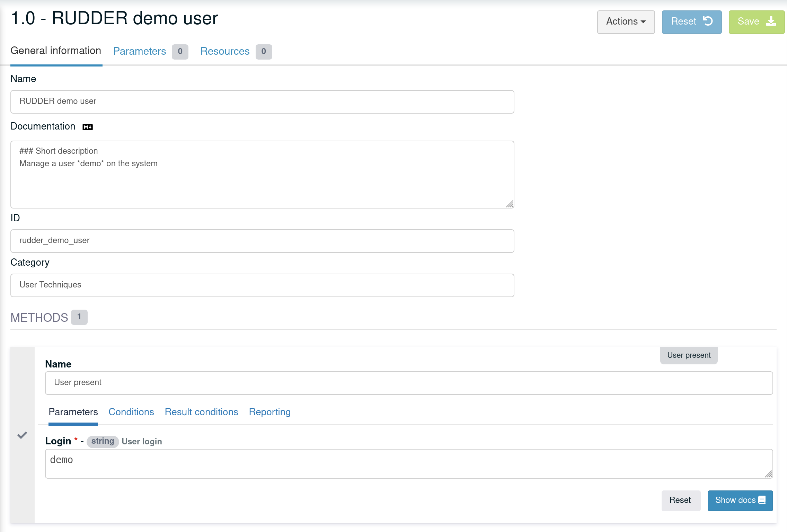
Task: Switch to the top Parameters tab
Action: pos(140,51)
